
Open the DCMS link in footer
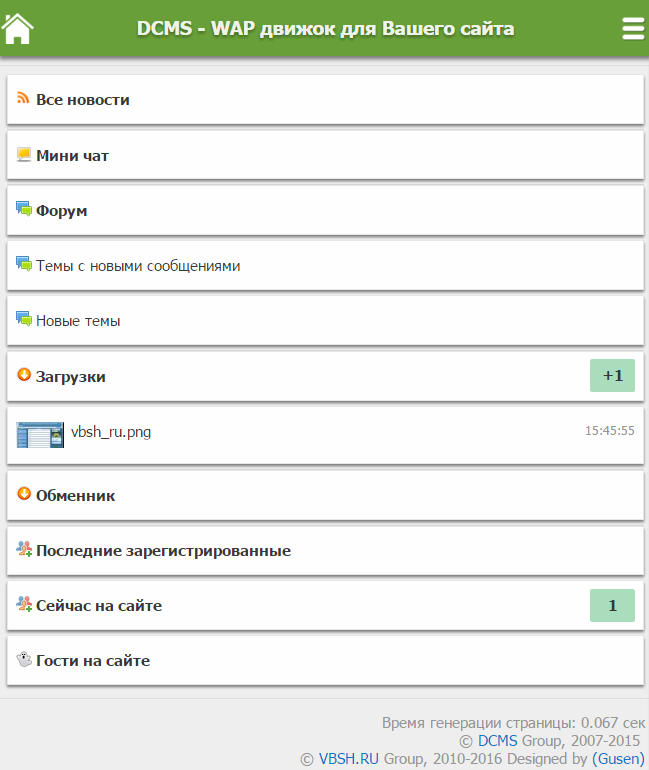[x=497, y=741]
